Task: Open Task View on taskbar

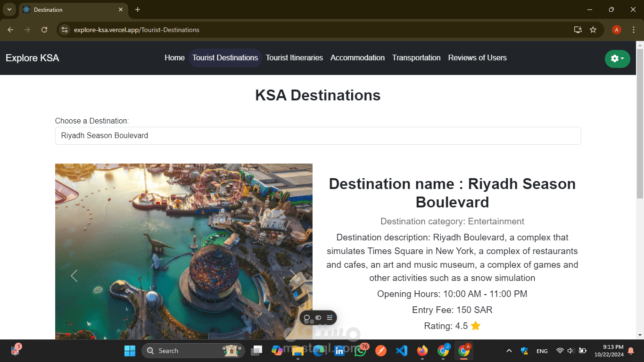Action: point(256,351)
